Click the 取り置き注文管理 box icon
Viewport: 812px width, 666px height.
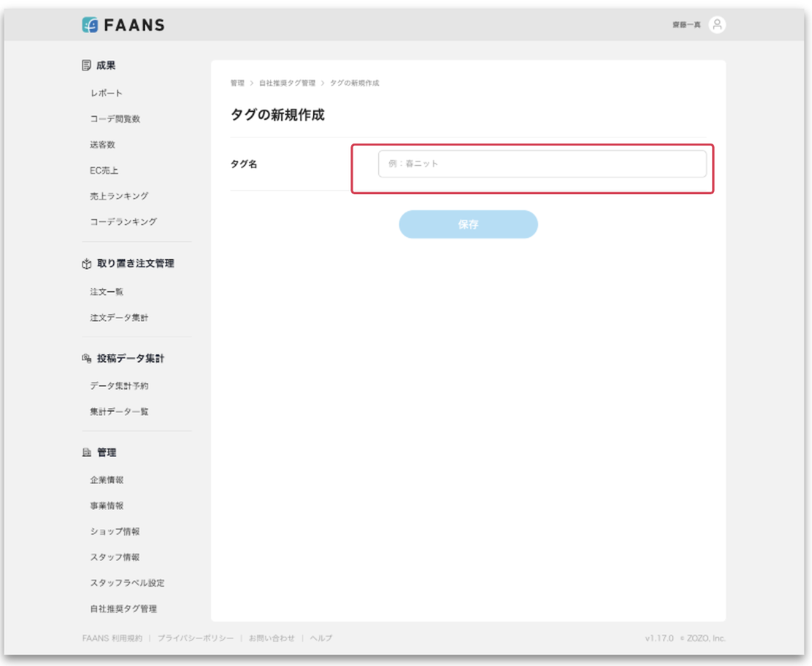point(86,264)
